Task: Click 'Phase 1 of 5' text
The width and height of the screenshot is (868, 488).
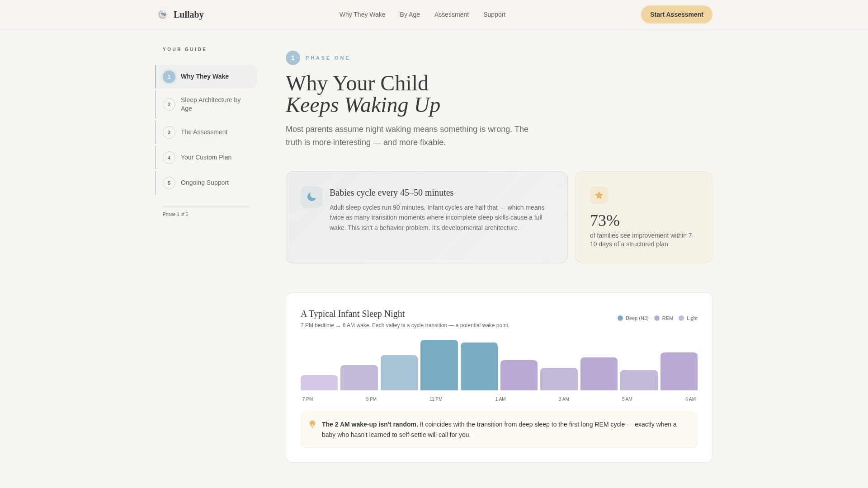Action: point(175,215)
